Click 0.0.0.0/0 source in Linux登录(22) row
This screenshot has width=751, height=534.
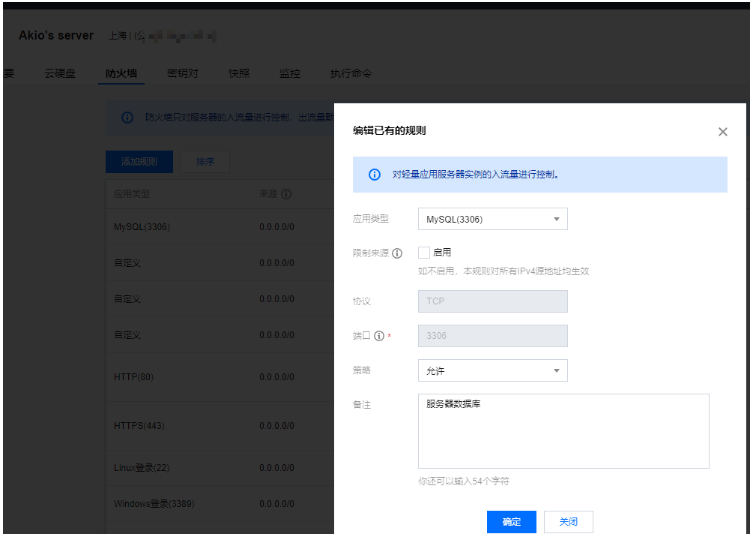coord(277,467)
